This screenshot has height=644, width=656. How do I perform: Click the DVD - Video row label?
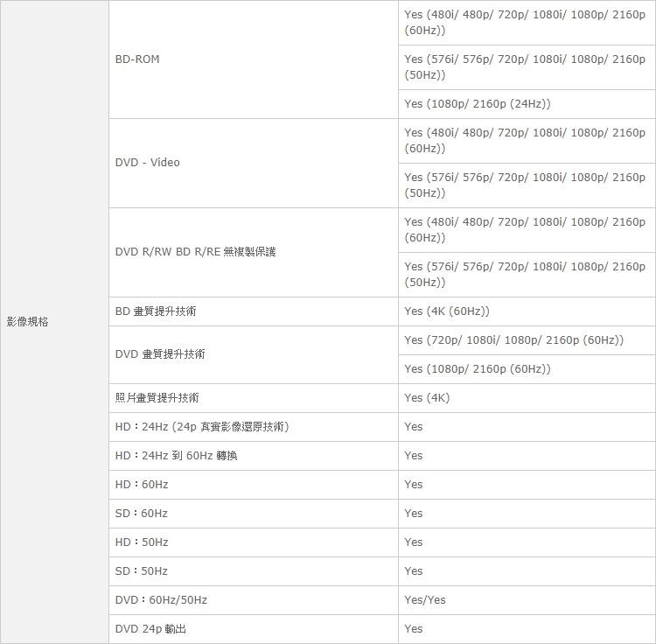click(x=147, y=163)
